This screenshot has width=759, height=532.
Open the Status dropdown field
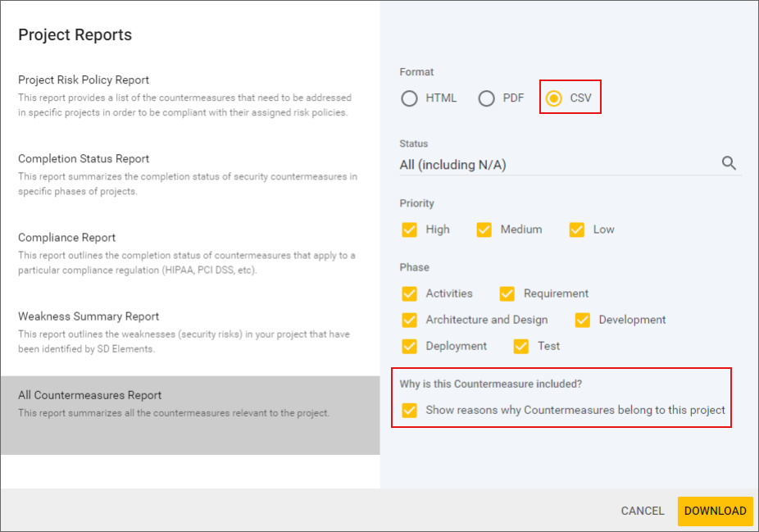coord(557,165)
